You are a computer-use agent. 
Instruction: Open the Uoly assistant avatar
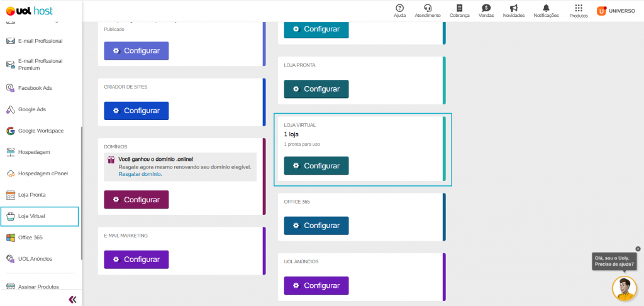coord(625,288)
